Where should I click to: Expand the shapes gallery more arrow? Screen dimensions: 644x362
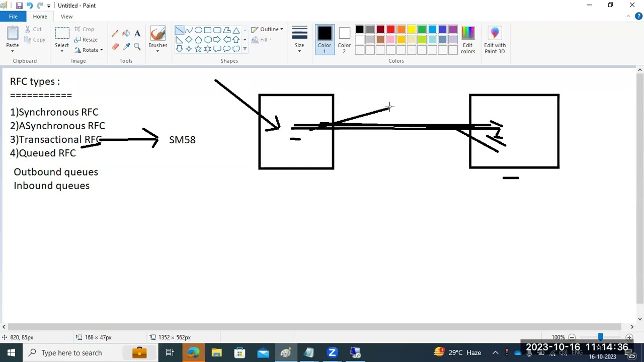click(x=245, y=49)
